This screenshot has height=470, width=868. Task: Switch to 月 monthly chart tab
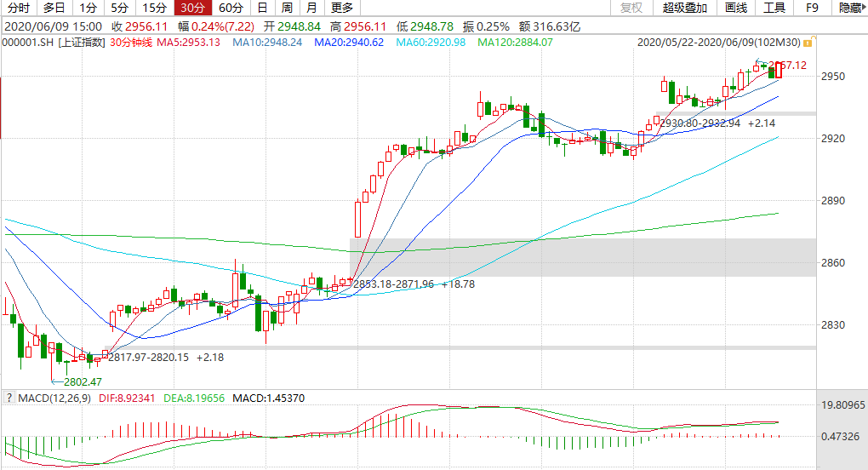pos(311,8)
